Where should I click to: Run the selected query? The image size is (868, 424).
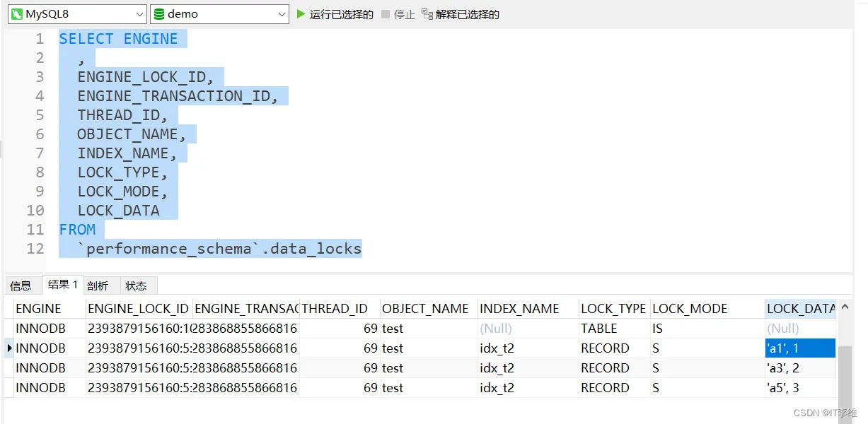[335, 14]
